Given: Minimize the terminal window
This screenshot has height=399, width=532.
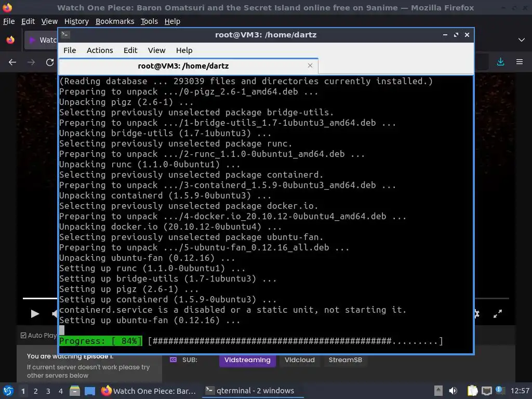Looking at the screenshot, I should click(x=445, y=35).
